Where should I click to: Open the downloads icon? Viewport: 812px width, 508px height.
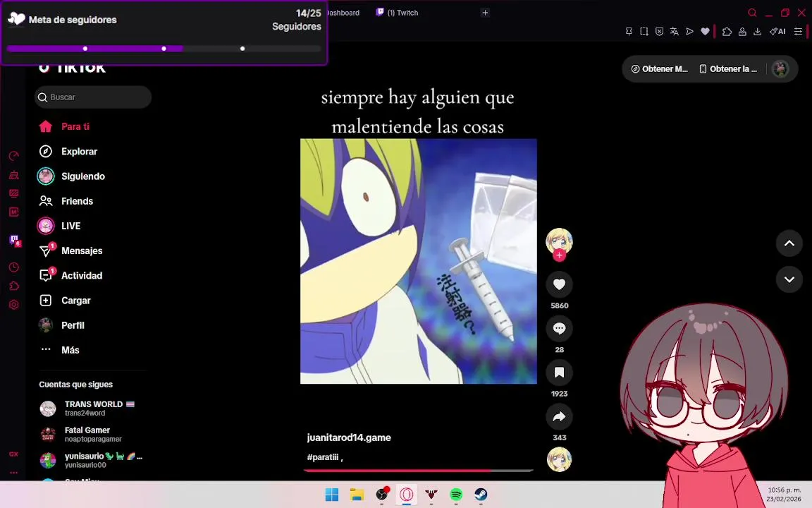coord(757,32)
